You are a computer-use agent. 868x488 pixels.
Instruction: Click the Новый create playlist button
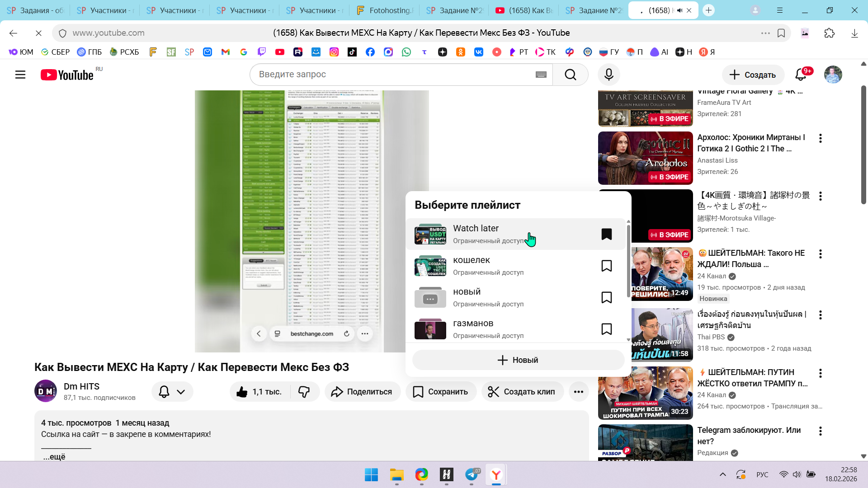[518, 360]
